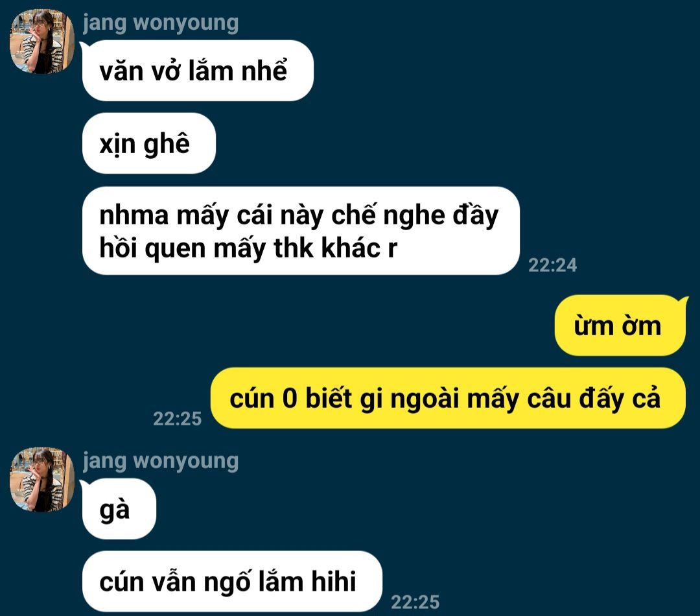
Task: Tap the yellow "cún 0 biết gì" message
Action: [448, 398]
